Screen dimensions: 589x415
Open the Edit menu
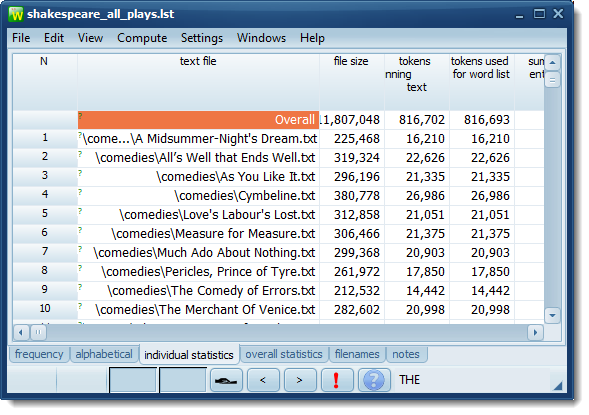coord(54,38)
